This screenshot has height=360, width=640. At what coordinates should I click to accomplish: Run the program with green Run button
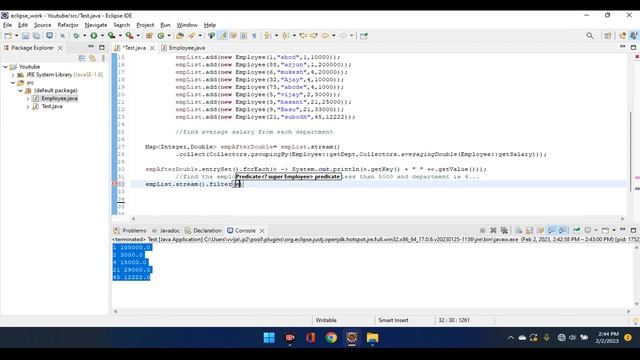tap(94, 36)
